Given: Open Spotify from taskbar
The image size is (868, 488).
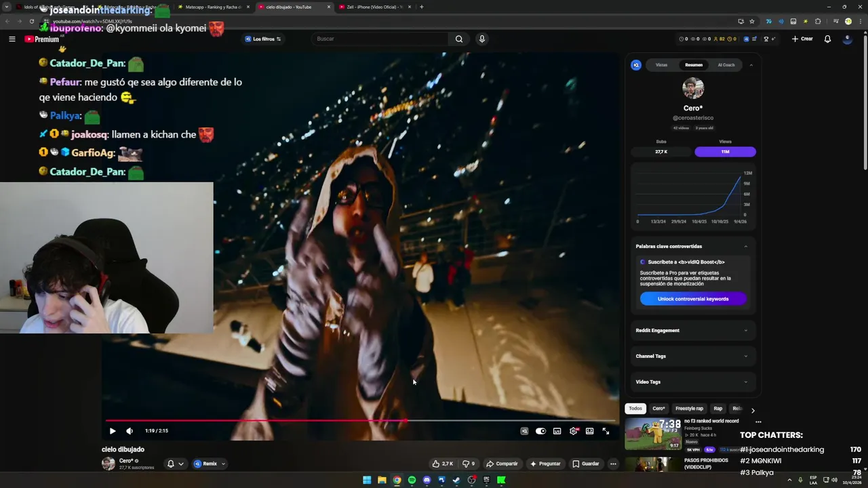Looking at the screenshot, I should (412, 480).
